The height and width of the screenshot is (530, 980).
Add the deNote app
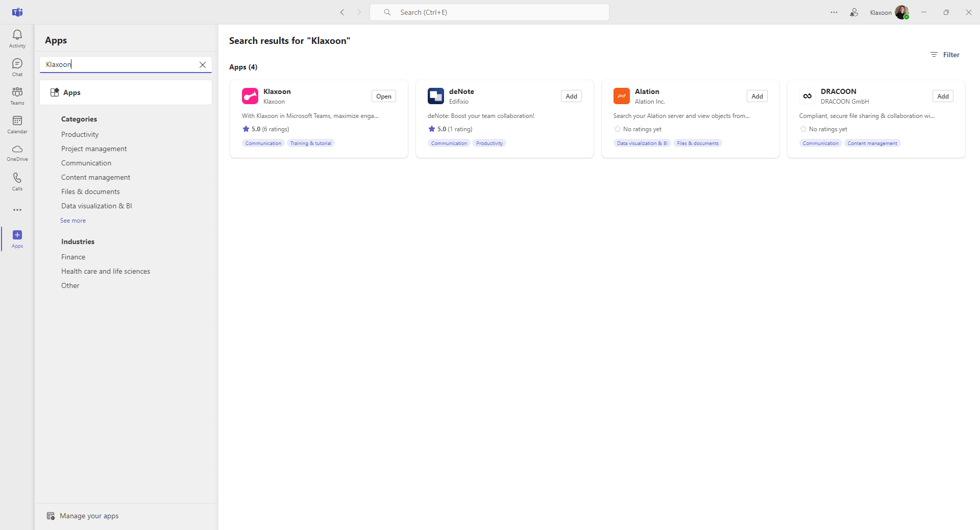pos(571,97)
